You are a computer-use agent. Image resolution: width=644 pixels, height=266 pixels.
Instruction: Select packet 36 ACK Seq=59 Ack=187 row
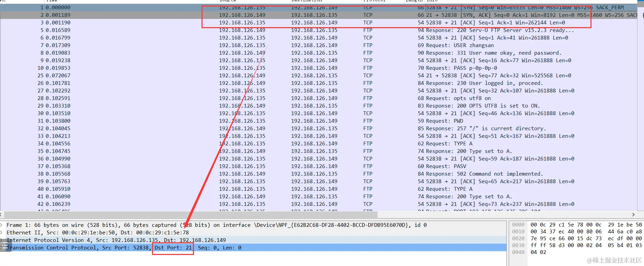[319, 159]
